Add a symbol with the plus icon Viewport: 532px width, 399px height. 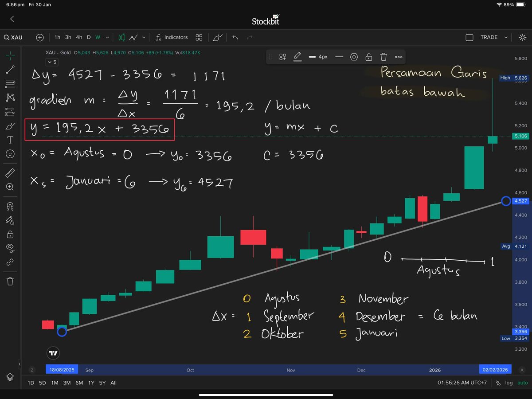40,37
